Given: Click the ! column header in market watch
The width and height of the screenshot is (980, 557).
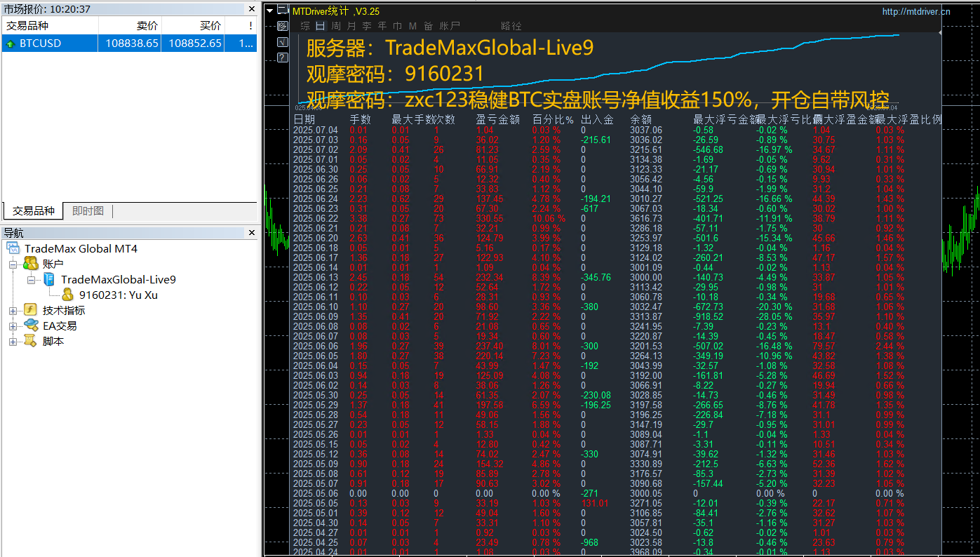Looking at the screenshot, I should pos(241,26).
